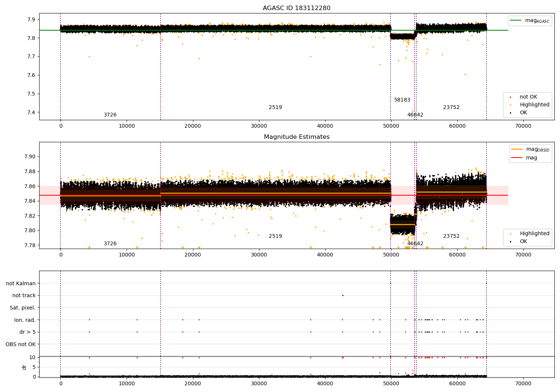Click the 'Ion. rad.' y-axis label
Screen dimensions: 560x392
point(25,320)
